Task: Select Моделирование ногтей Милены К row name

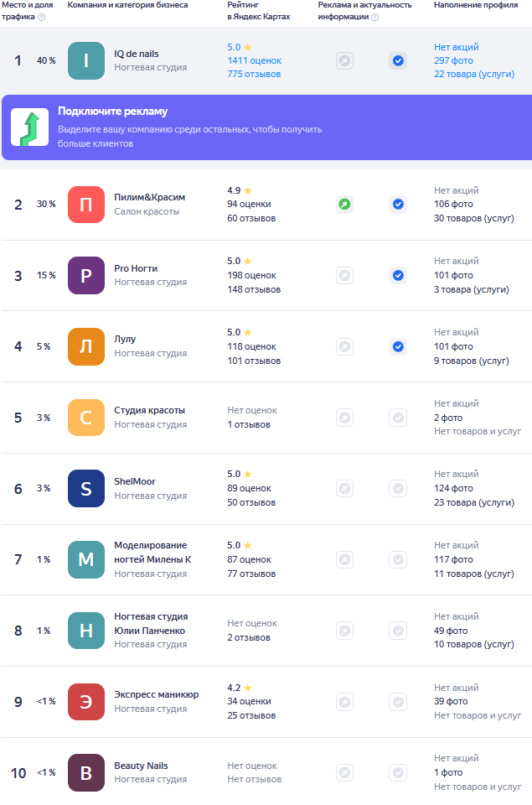Action: (x=151, y=552)
